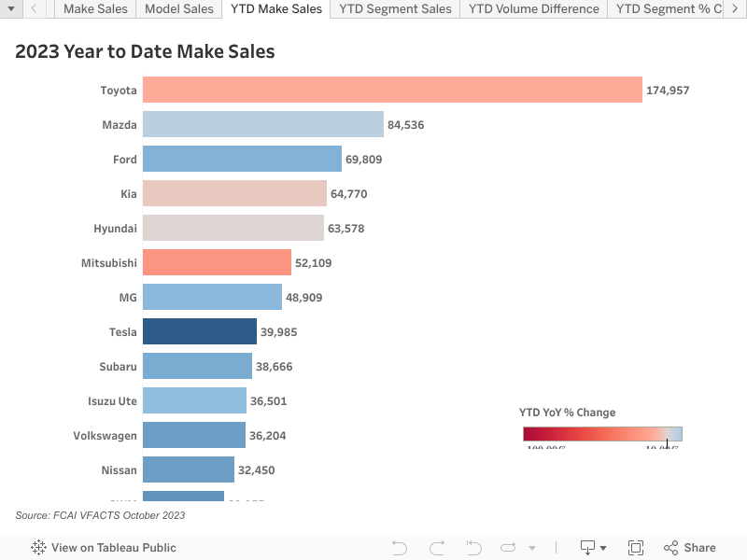
Task: Click the MG row label
Action: [x=128, y=297]
